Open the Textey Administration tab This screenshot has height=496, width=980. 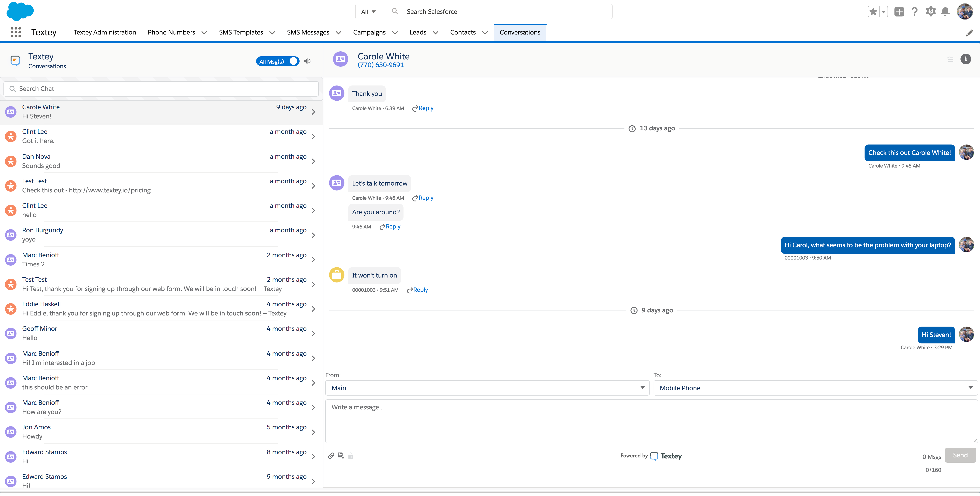pos(105,32)
